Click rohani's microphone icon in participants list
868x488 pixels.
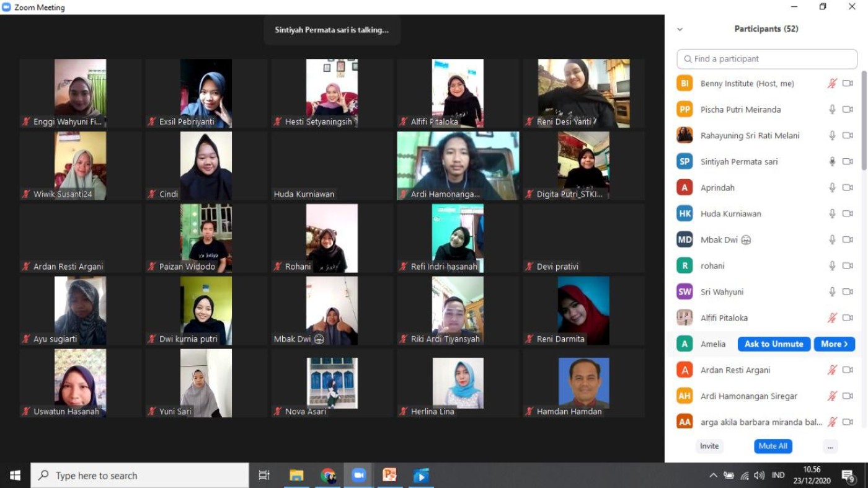coord(833,266)
